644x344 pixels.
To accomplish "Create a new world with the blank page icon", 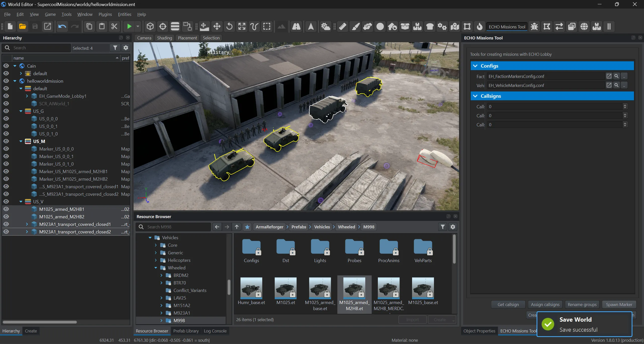I will [x=10, y=26].
